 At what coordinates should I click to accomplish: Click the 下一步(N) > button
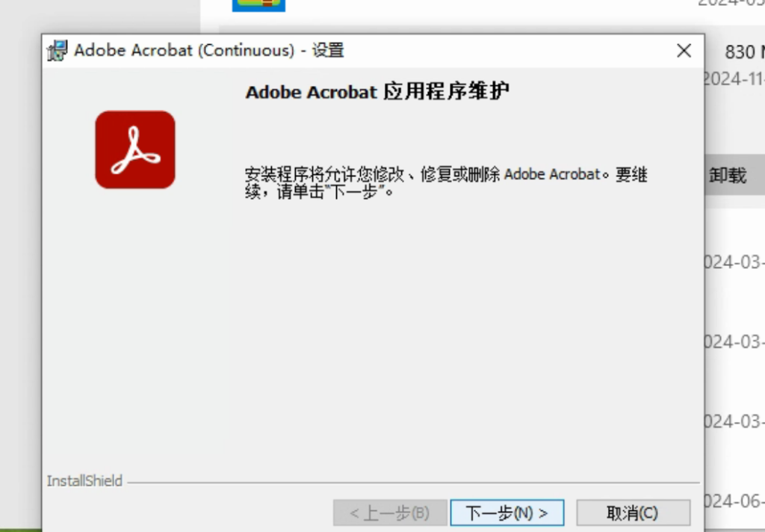(507, 513)
